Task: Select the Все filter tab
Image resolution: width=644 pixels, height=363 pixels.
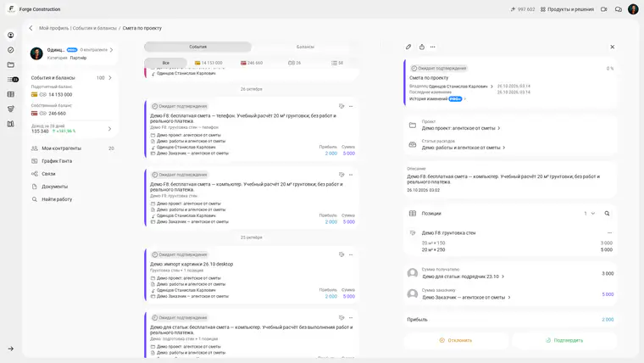Action: click(165, 63)
